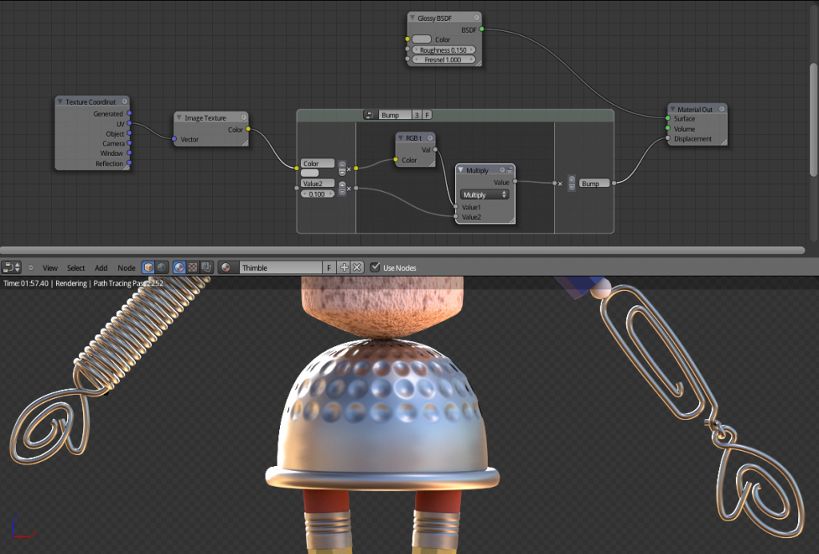Toggle the Use Nodes checkbox
The height and width of the screenshot is (554, 819).
pyautogui.click(x=375, y=267)
